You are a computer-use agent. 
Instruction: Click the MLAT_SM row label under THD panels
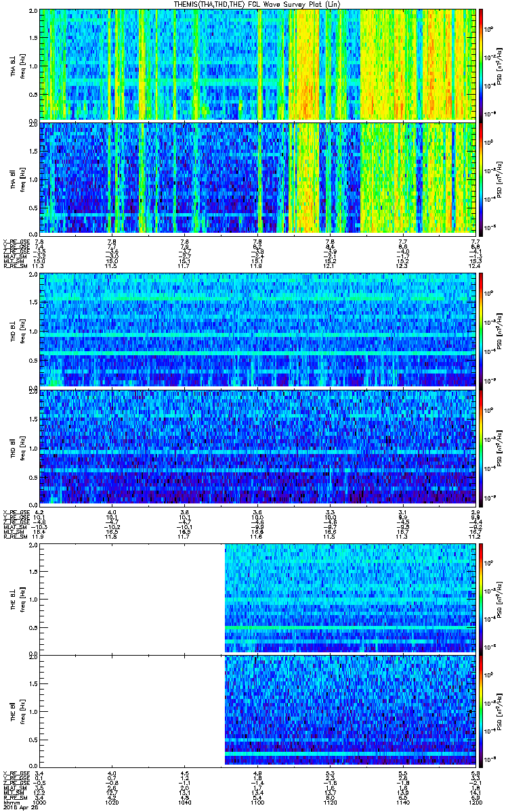click(x=14, y=526)
